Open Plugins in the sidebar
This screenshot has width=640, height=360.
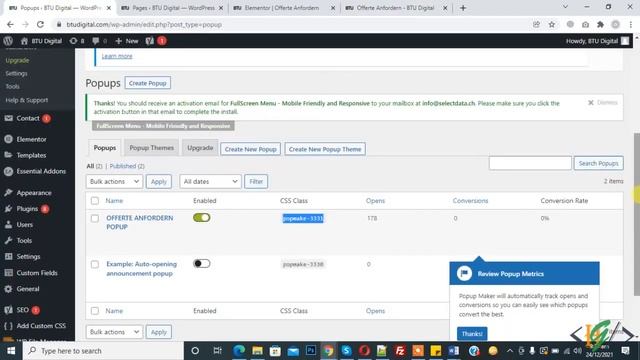tap(27, 209)
